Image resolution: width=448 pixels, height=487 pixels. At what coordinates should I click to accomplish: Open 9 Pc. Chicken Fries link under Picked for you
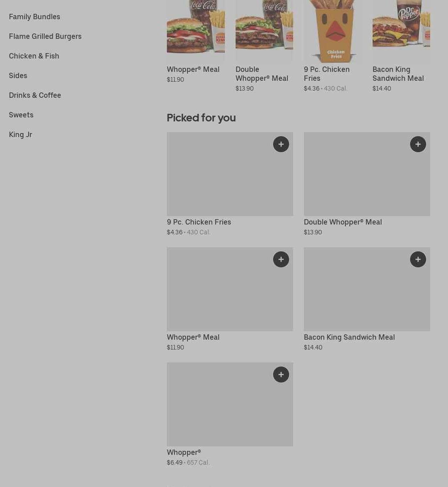tap(199, 222)
